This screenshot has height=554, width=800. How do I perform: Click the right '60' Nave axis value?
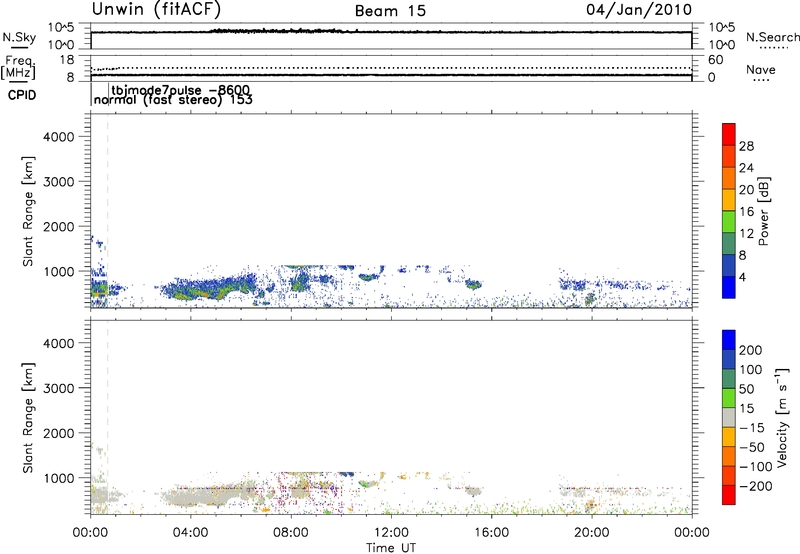coord(716,60)
